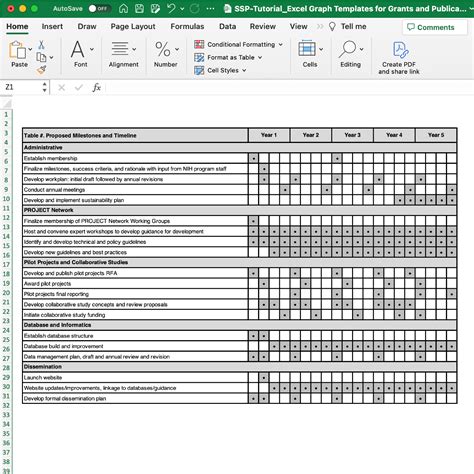Viewport: 474px width, 474px height.
Task: Click the Name Box stepper arrows
Action: [x=45, y=87]
